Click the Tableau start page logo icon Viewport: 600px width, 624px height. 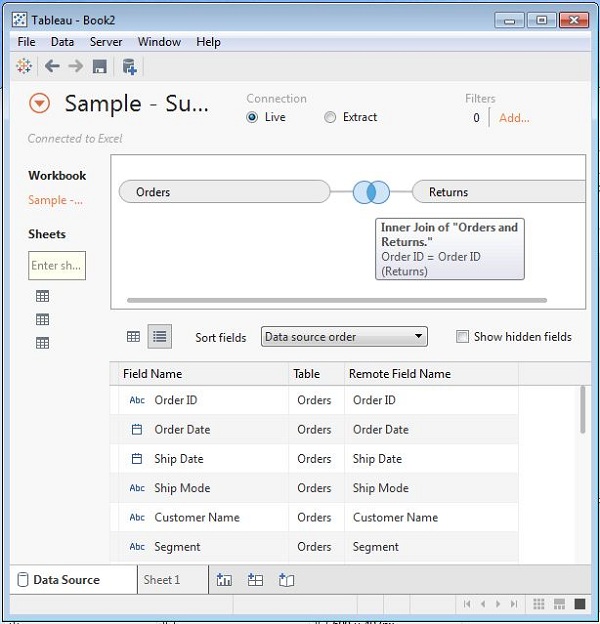pyautogui.click(x=24, y=66)
